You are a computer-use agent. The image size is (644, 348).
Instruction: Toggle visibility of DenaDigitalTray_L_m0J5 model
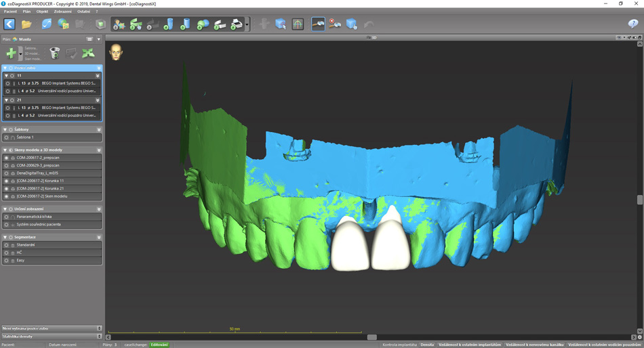[7, 173]
